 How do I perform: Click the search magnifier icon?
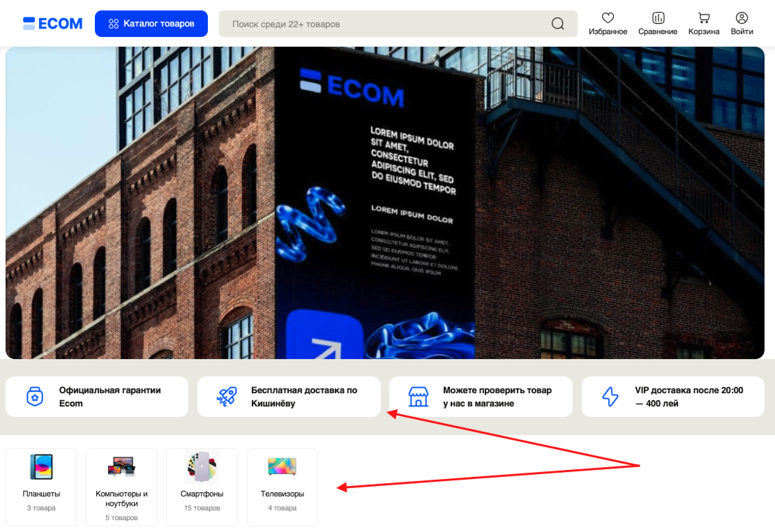coord(557,24)
